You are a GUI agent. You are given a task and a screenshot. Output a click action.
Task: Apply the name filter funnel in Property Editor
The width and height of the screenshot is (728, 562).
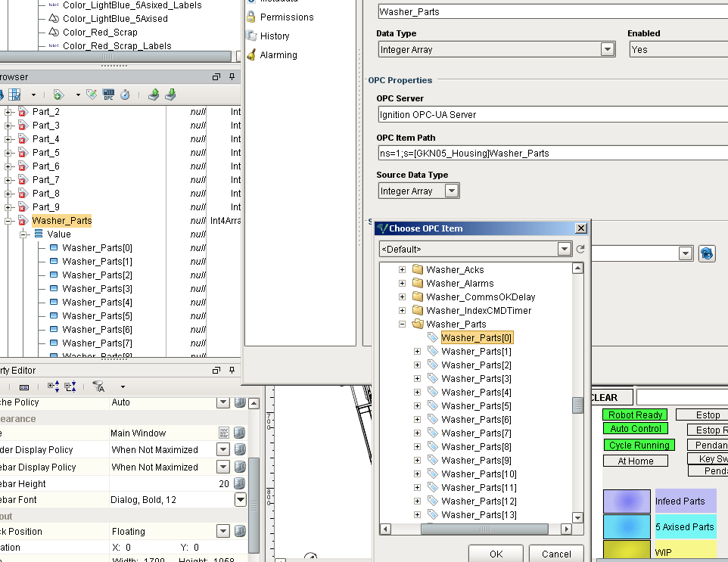(98, 386)
